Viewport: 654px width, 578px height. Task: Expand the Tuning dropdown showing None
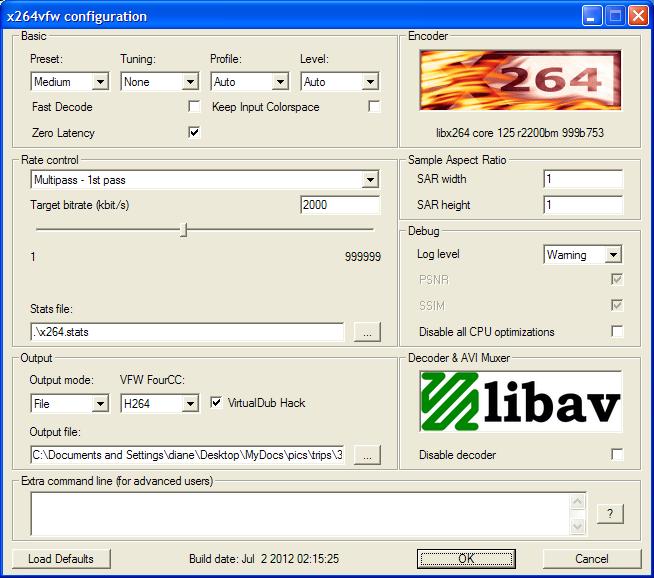pyautogui.click(x=160, y=82)
